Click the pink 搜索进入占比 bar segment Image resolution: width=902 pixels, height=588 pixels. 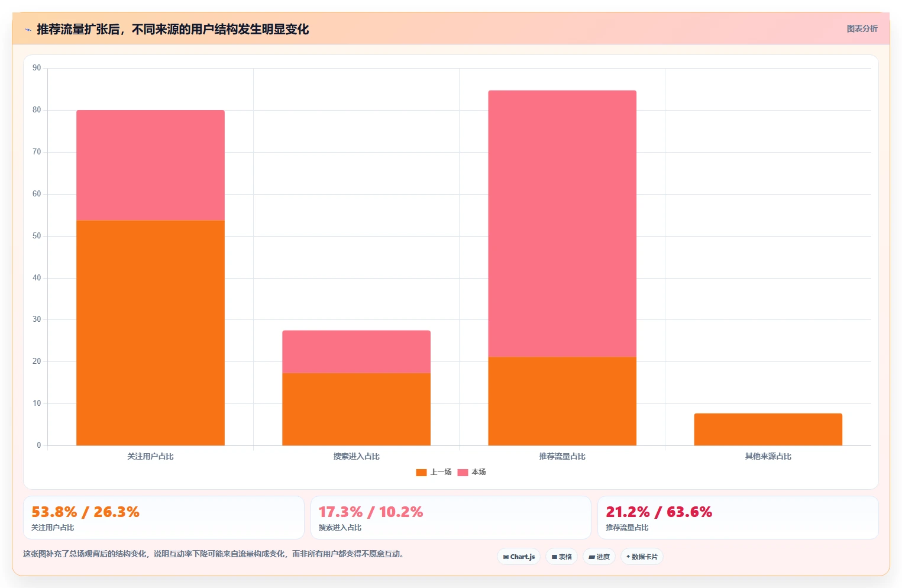pos(356,351)
